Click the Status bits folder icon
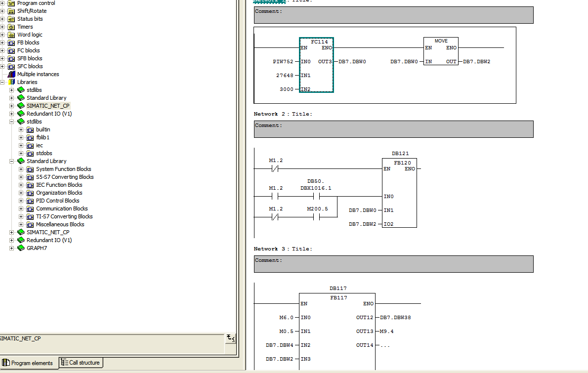The height and width of the screenshot is (373, 588). pos(11,19)
